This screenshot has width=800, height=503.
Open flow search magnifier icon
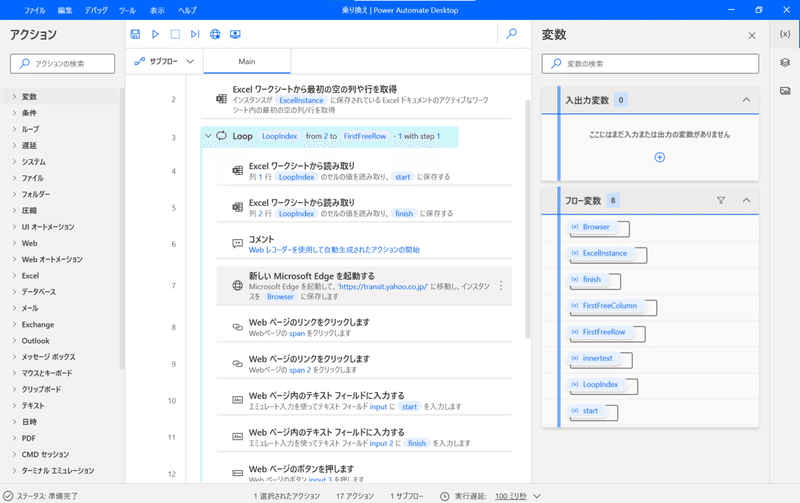511,34
